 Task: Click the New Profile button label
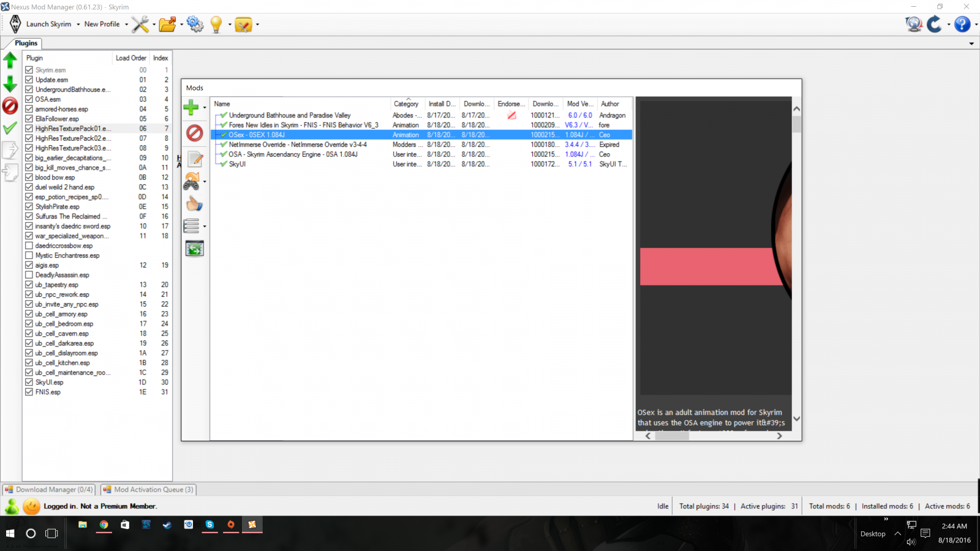[102, 24]
